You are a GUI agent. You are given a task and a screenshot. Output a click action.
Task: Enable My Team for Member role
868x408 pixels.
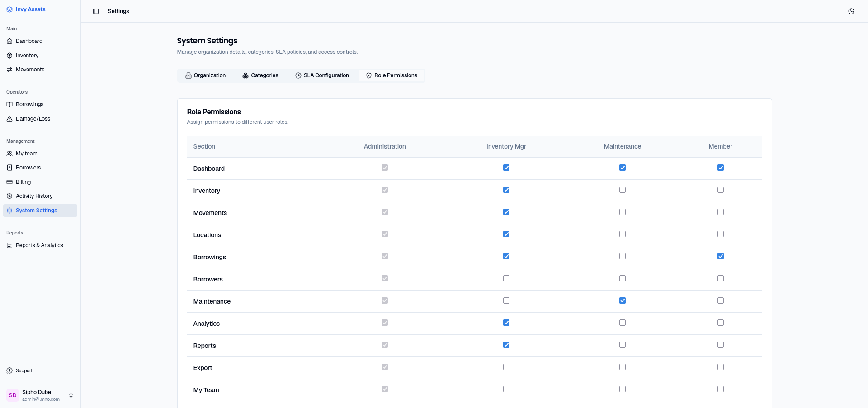point(721,389)
